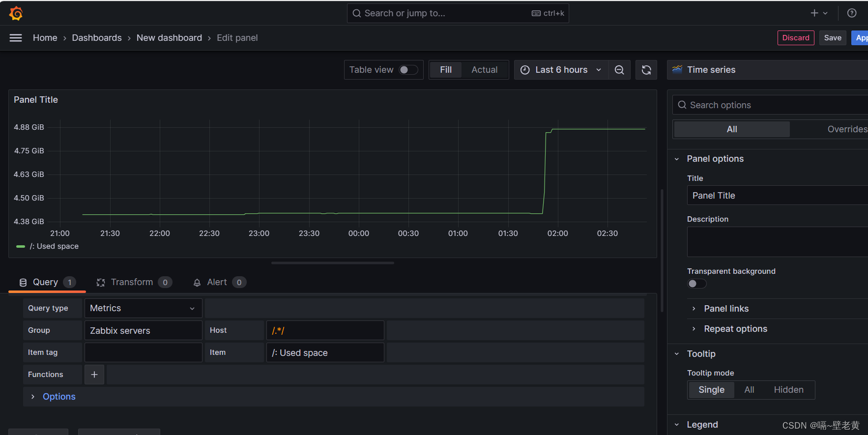Screen dimensions: 868x435
Task: Click the Search options field
Action: coord(770,105)
